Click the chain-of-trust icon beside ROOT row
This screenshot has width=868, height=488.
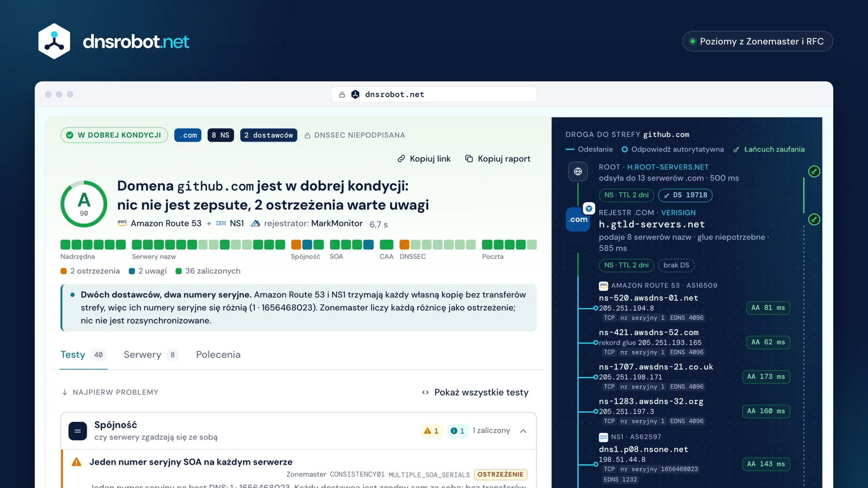coord(814,171)
